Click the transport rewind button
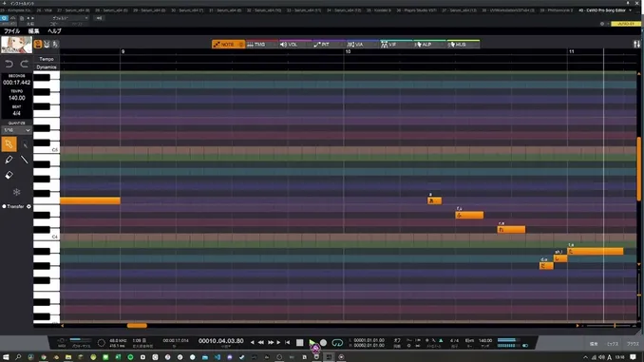 [x=261, y=342]
